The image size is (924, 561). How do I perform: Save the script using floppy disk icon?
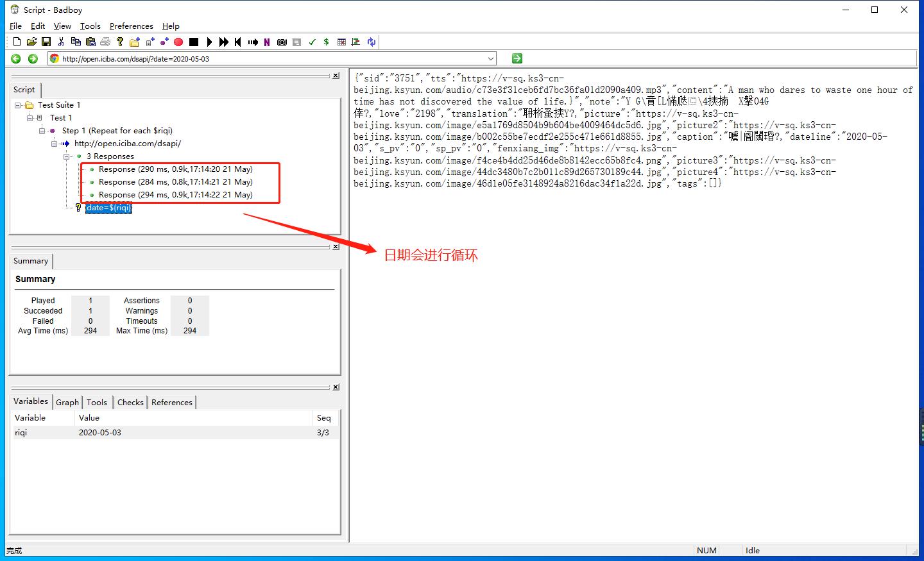coord(46,42)
